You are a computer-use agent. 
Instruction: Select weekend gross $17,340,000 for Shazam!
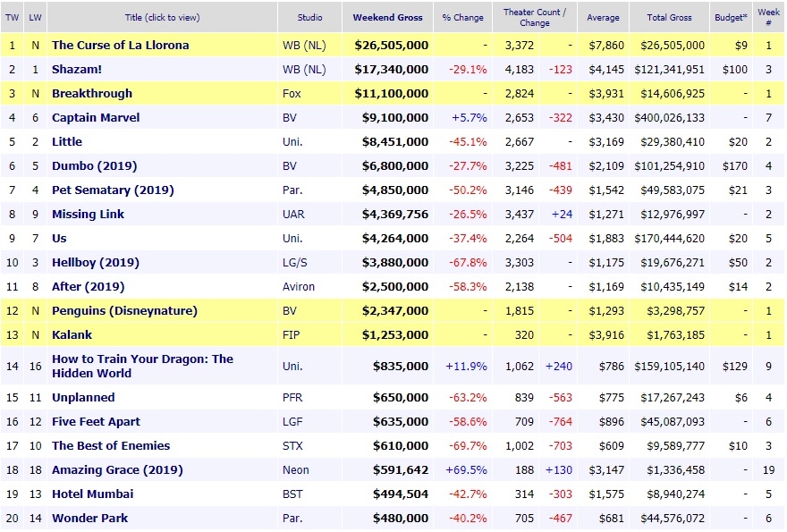392,69
